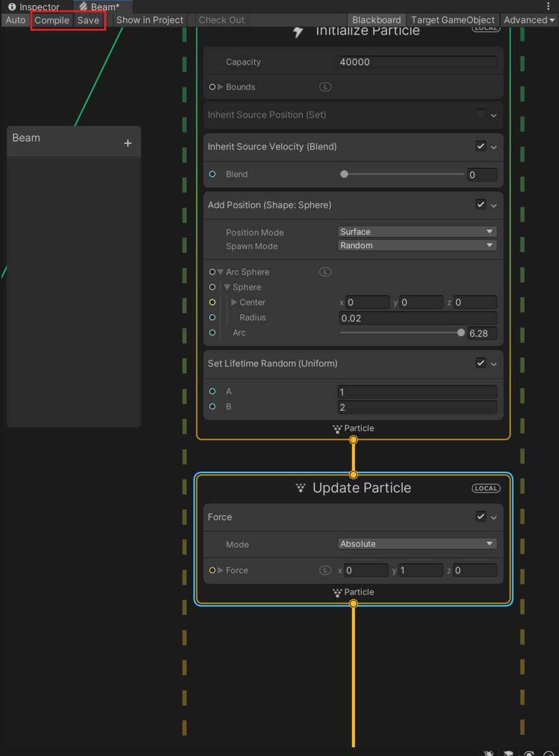
Task: Click the Bounds input port circle
Action: 212,87
